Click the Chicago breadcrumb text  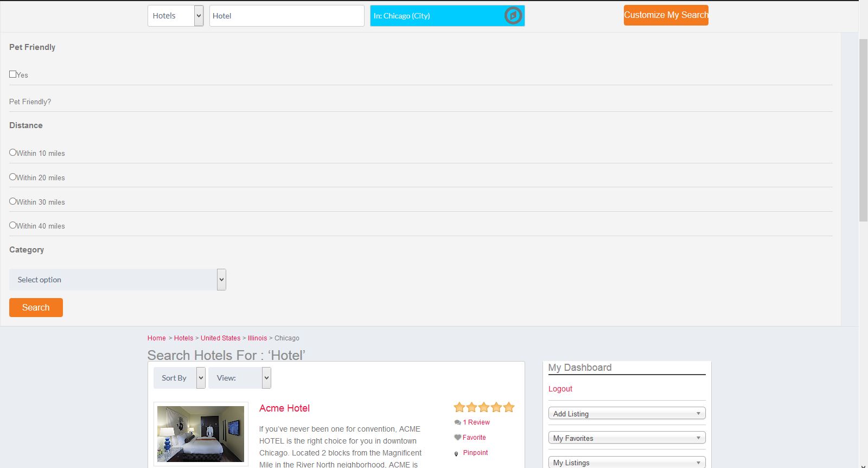[287, 338]
